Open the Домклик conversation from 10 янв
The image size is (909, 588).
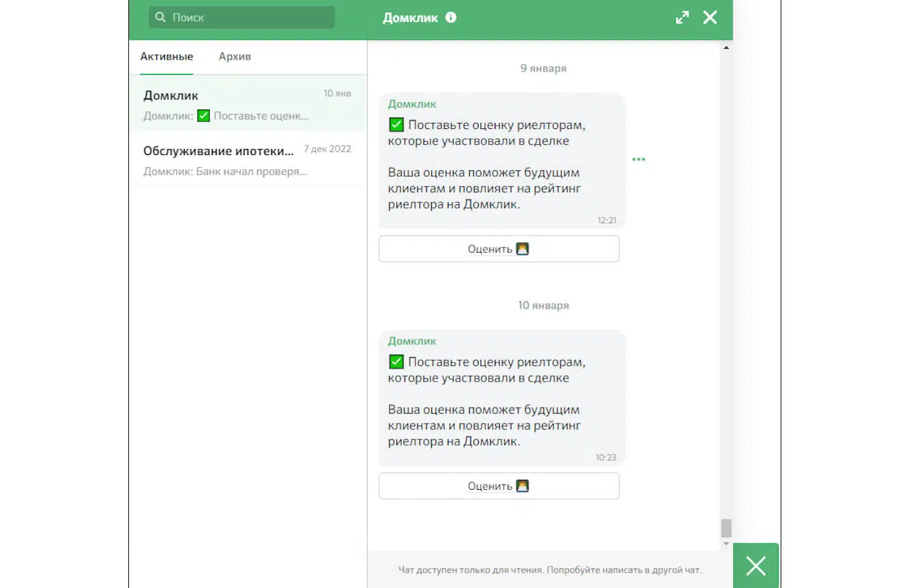coord(247,104)
